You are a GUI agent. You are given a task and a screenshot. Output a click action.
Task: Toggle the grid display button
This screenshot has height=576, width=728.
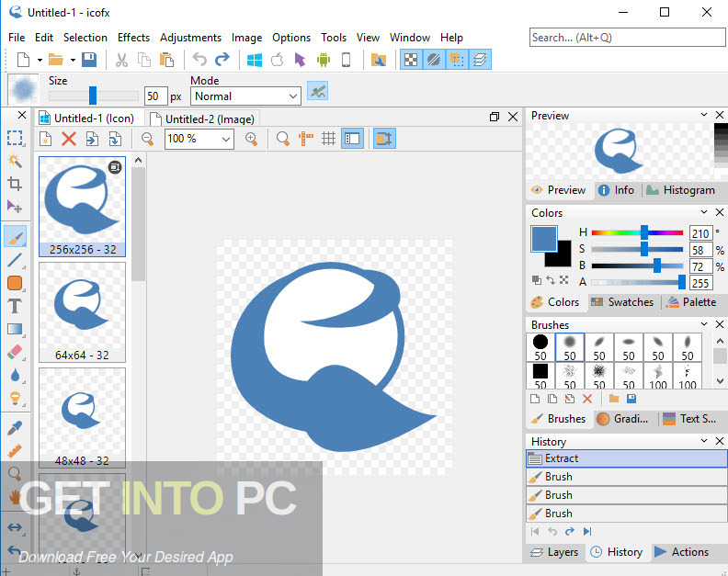click(x=329, y=139)
